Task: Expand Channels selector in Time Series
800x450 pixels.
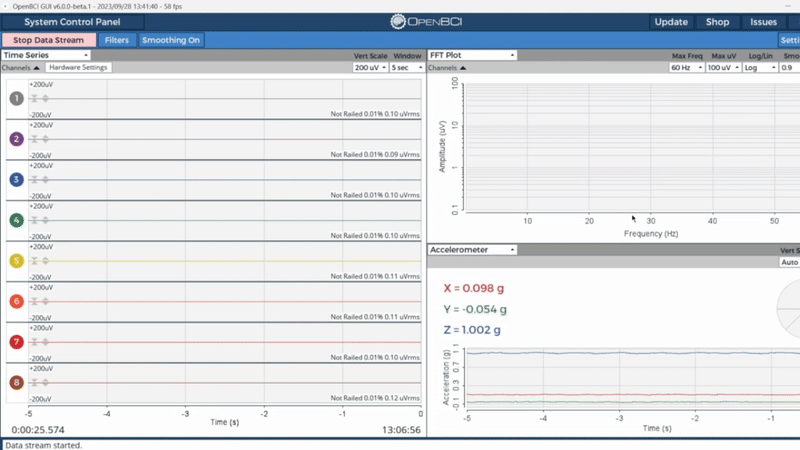Action: (x=20, y=67)
